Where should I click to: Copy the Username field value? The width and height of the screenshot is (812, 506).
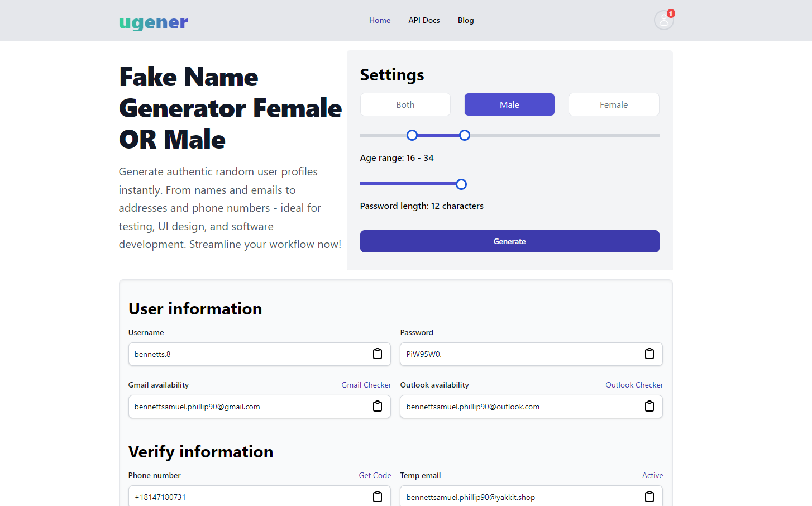click(x=378, y=354)
